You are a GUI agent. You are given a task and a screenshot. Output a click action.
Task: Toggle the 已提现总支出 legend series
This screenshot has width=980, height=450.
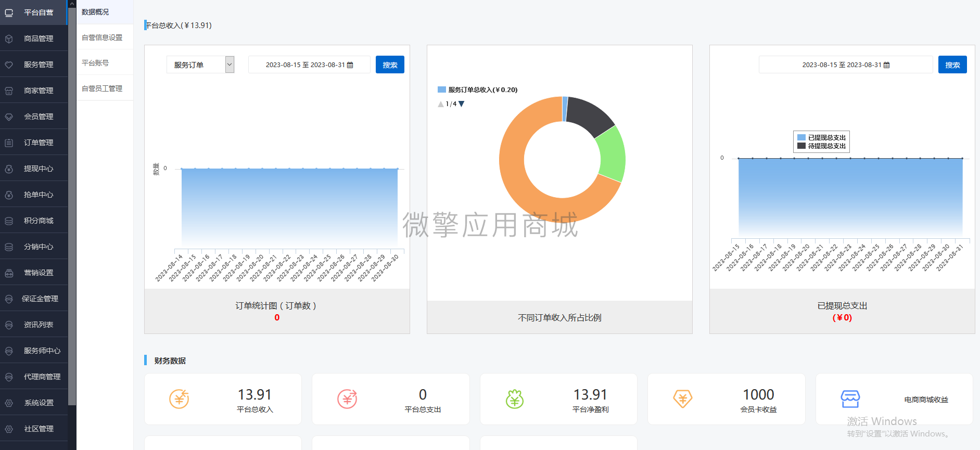point(822,137)
